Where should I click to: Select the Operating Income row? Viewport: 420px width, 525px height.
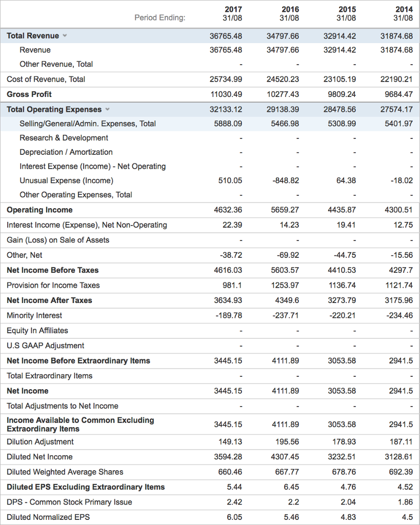point(39,210)
